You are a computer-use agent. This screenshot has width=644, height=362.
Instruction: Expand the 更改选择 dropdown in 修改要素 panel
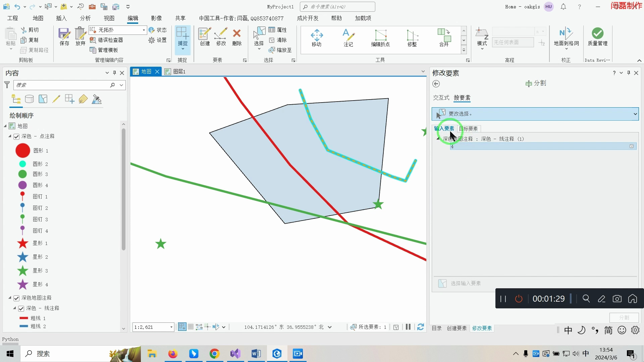(x=635, y=114)
